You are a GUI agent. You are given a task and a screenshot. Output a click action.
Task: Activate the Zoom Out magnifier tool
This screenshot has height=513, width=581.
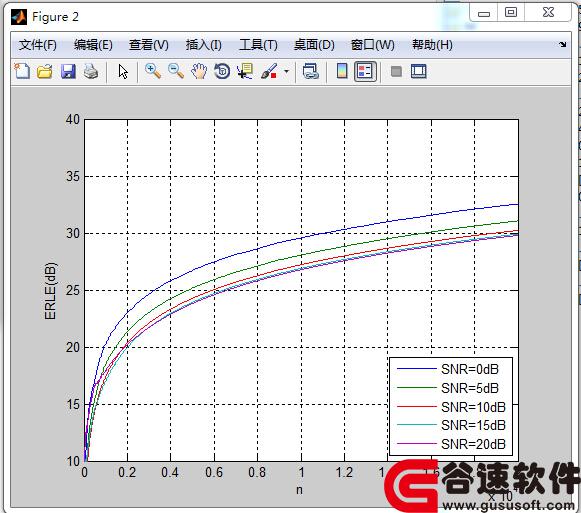coord(176,71)
